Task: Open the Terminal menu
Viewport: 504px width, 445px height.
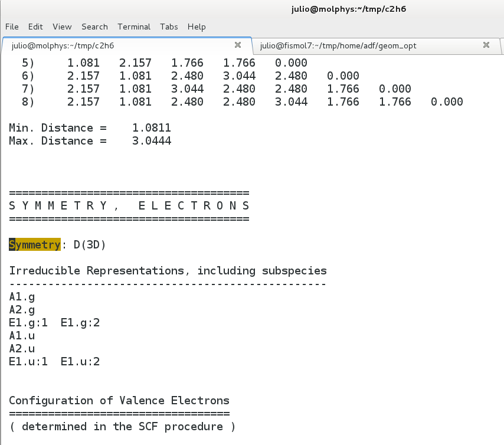Action: (x=134, y=27)
